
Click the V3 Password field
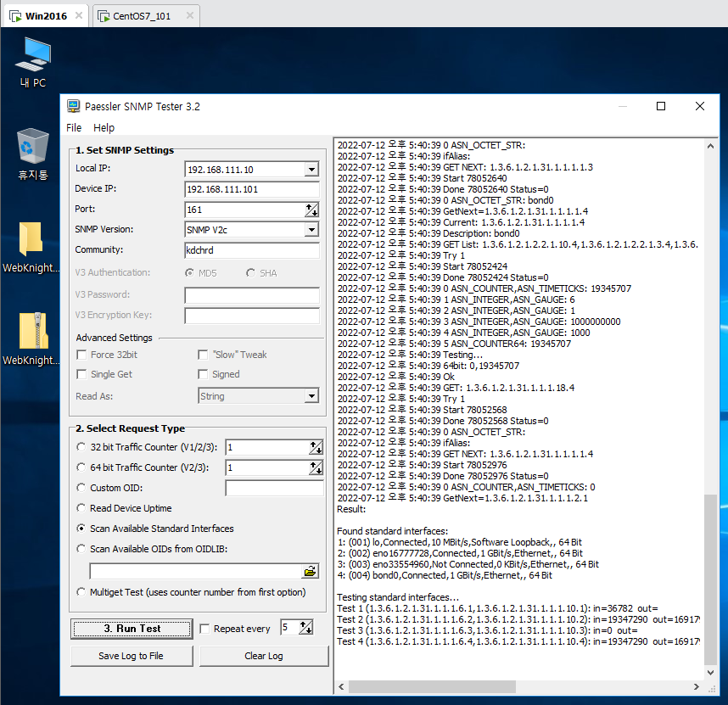252,294
